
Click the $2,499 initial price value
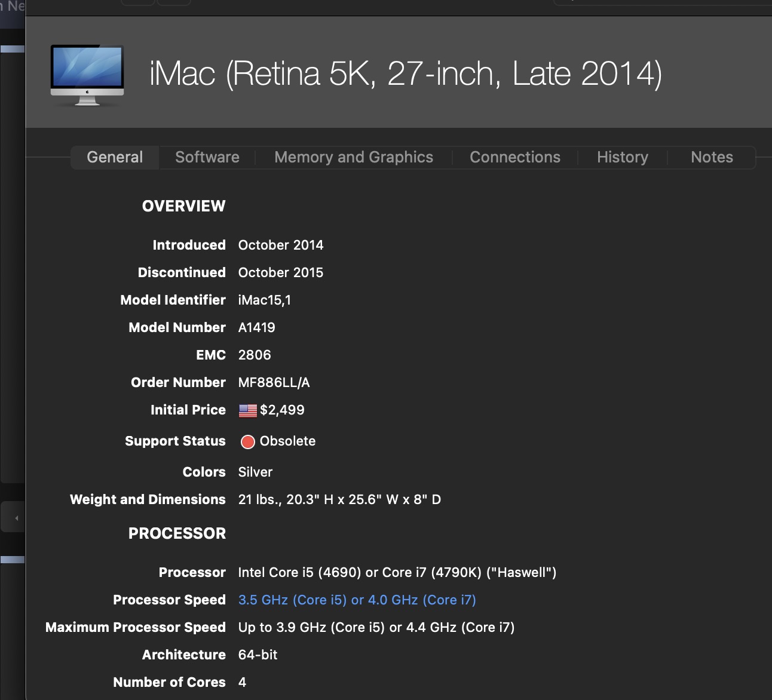282,410
